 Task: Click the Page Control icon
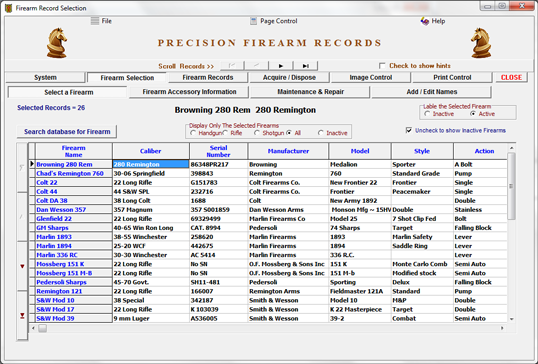point(254,21)
